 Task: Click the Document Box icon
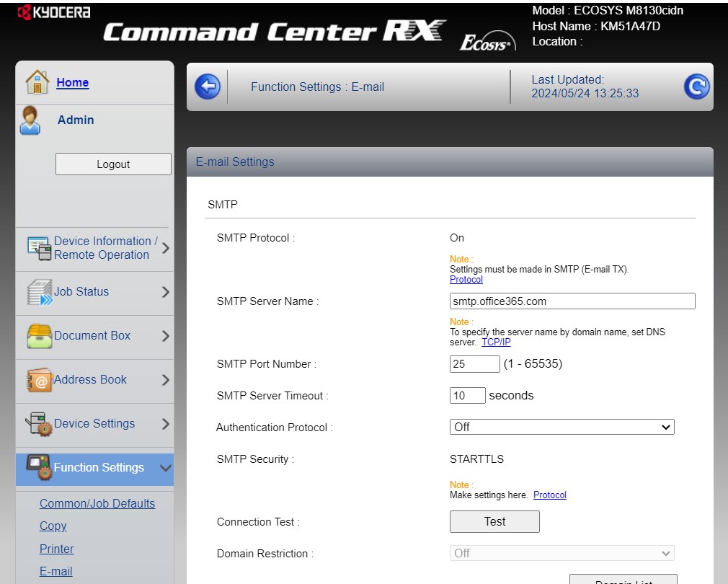coord(39,336)
